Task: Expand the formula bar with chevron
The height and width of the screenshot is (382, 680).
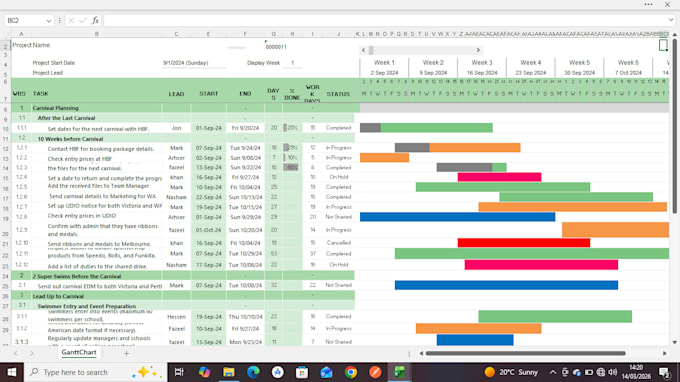Action: [x=671, y=20]
